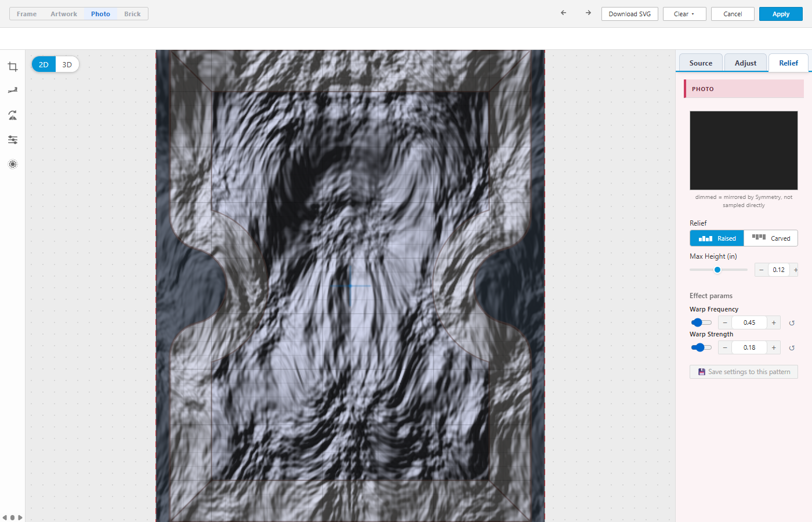Increase Warp Frequency with plus button
The width and height of the screenshot is (812, 522).
coord(774,322)
